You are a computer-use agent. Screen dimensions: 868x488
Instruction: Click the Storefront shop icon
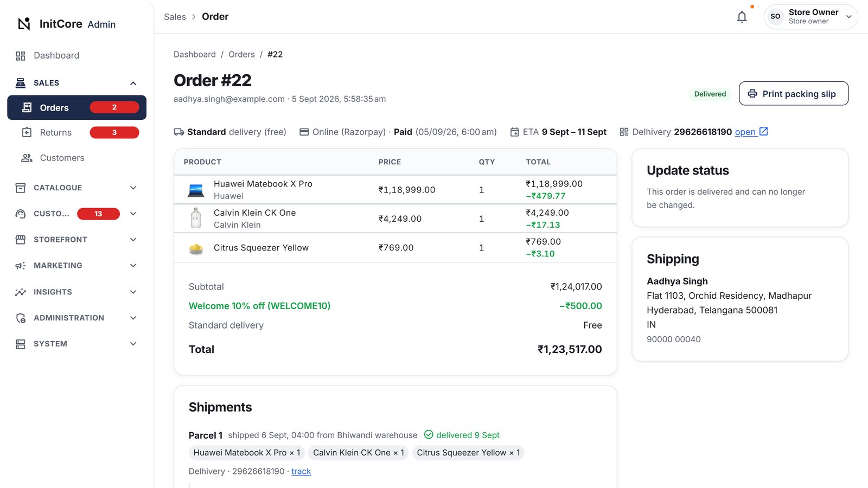click(x=21, y=240)
